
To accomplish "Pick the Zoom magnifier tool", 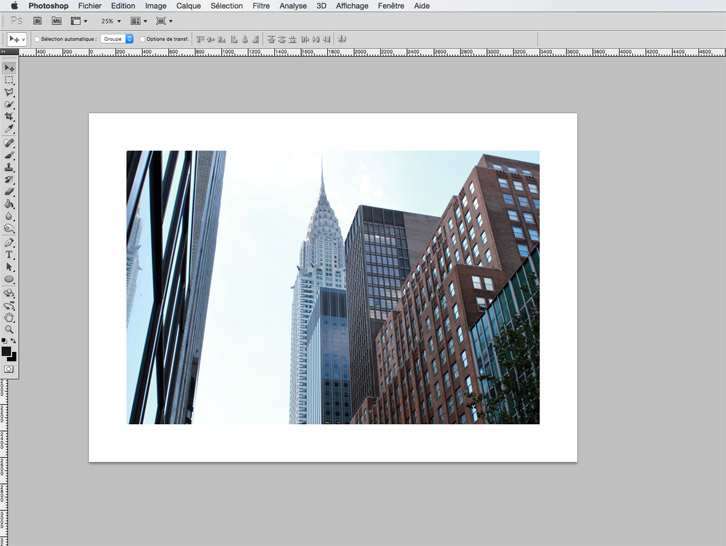I will pyautogui.click(x=9, y=329).
